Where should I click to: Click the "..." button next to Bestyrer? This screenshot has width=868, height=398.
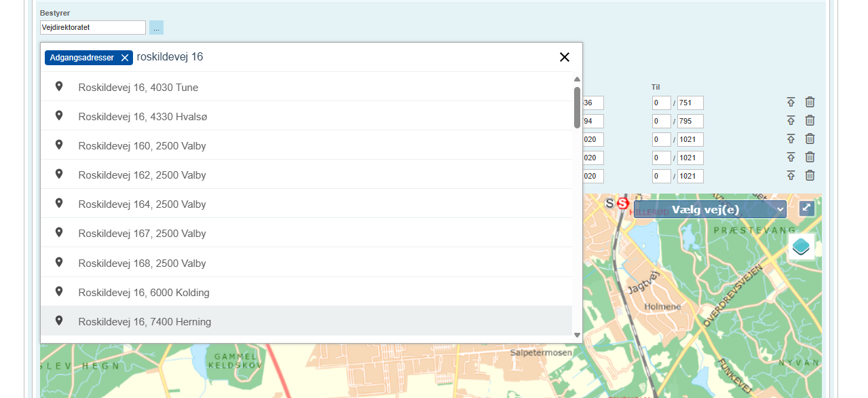[x=156, y=28]
